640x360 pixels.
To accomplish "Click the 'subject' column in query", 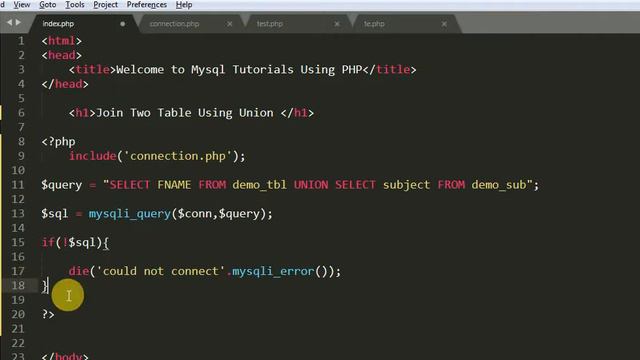I will [x=407, y=185].
